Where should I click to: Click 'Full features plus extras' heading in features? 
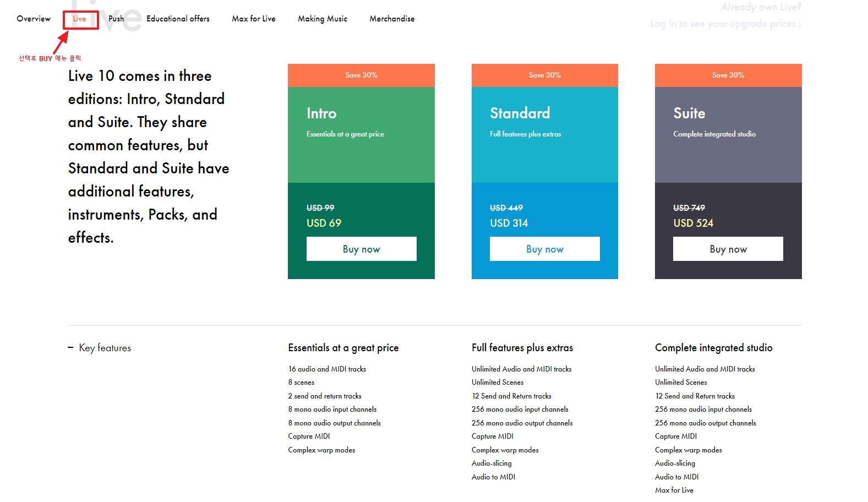(x=522, y=348)
